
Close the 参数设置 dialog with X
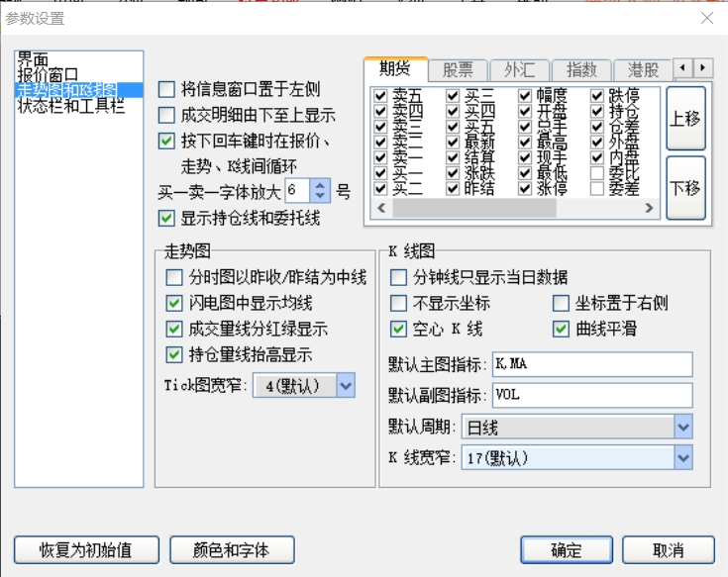pyautogui.click(x=706, y=18)
